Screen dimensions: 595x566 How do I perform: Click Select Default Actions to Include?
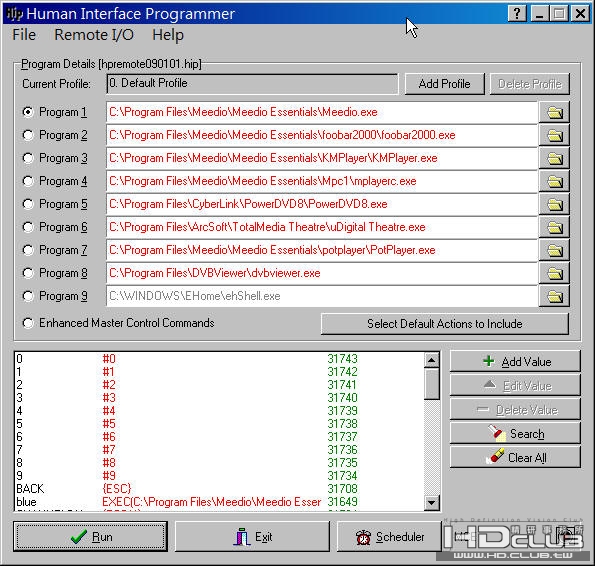click(x=444, y=324)
